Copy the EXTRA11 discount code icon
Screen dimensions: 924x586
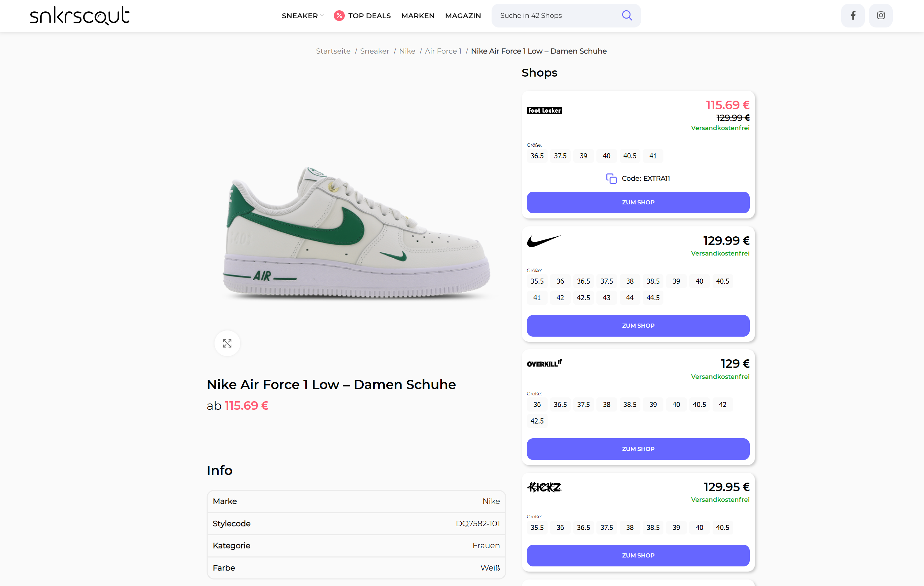point(611,178)
